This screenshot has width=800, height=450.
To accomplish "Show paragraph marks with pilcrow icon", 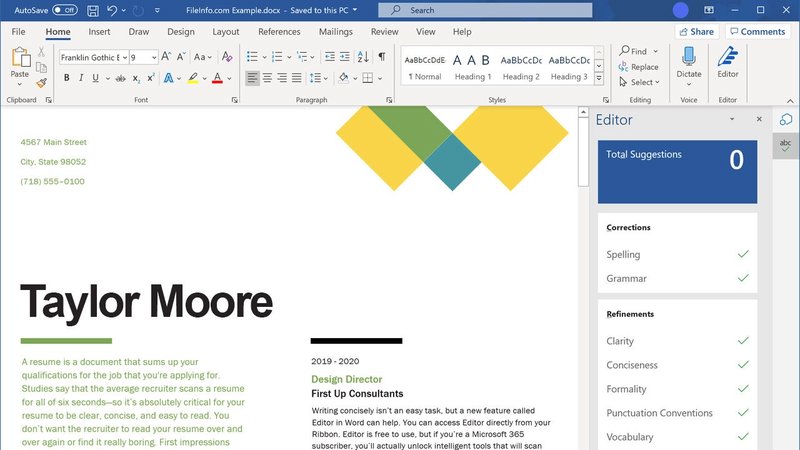I will [381, 57].
